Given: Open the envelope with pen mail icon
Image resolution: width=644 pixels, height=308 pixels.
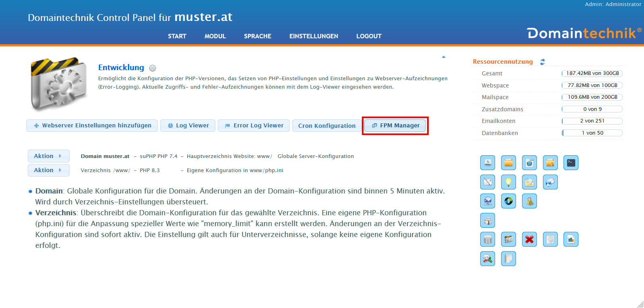Looking at the screenshot, I should [488, 182].
